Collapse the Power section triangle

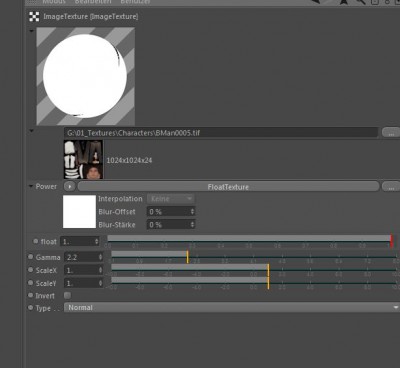31,186
